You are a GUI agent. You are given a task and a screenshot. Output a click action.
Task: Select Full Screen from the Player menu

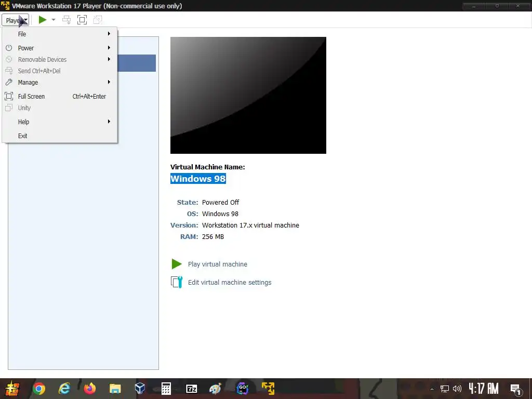coord(60,96)
